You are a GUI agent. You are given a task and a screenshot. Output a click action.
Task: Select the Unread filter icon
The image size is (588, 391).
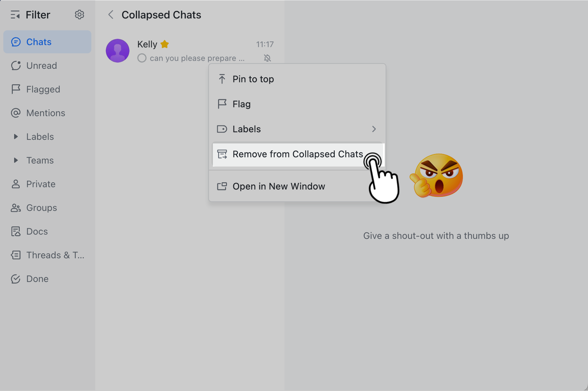16,65
